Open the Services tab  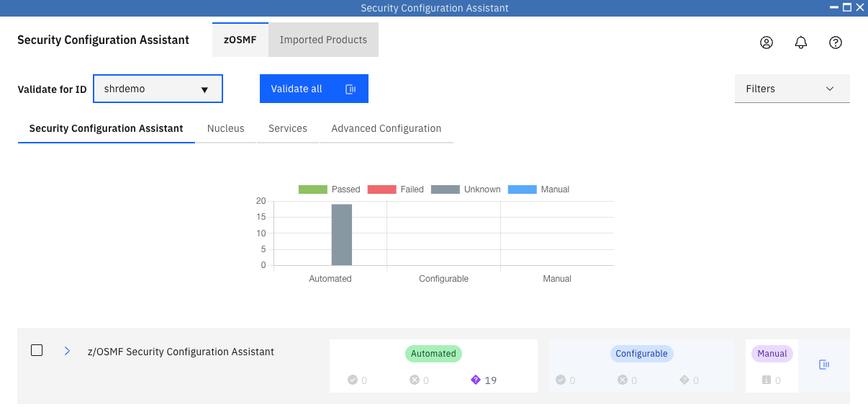click(x=288, y=128)
